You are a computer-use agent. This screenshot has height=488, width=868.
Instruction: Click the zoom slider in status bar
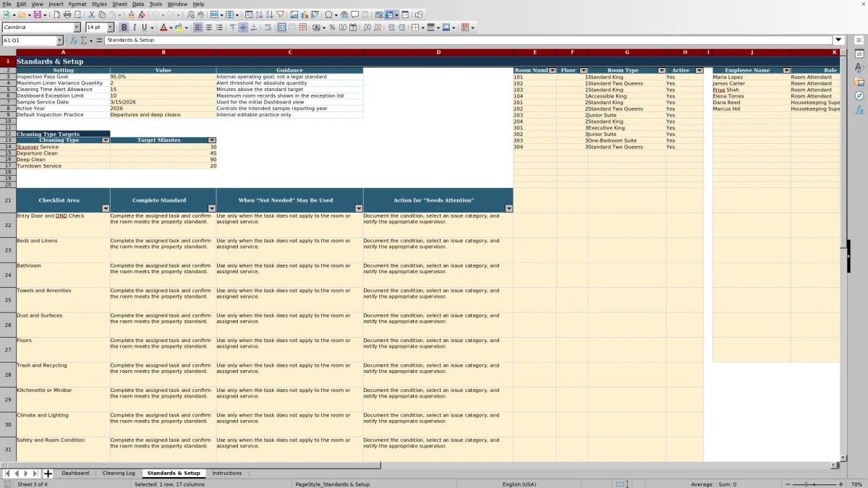[814, 484]
